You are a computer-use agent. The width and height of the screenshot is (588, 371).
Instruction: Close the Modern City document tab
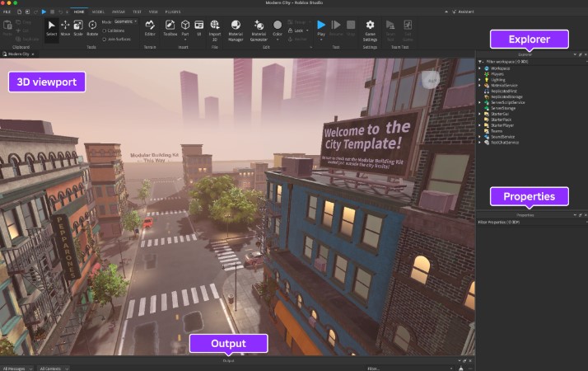(33, 54)
